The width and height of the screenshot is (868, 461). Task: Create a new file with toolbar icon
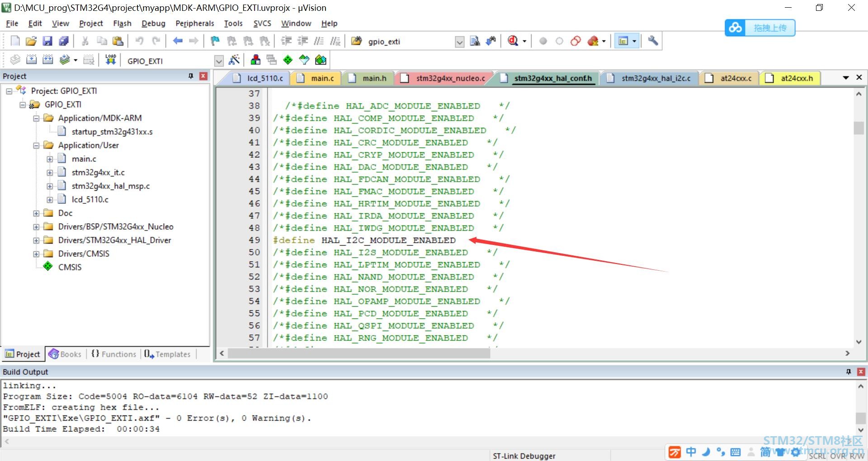[15, 41]
